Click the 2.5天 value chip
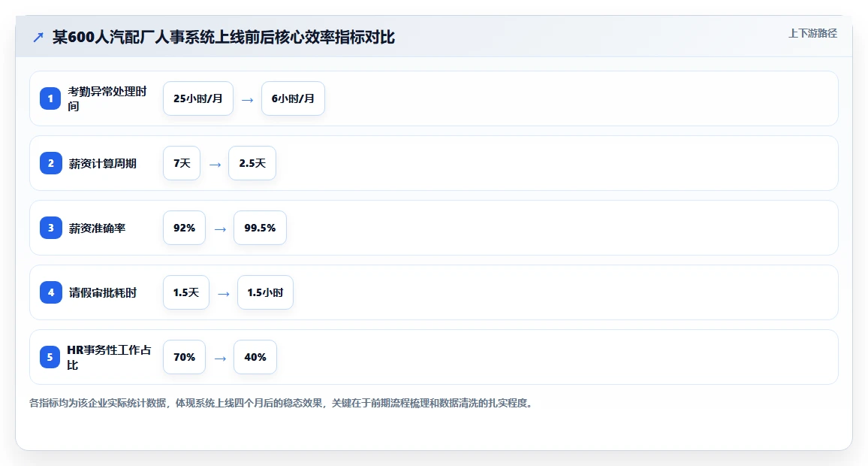This screenshot has height=466, width=868. coord(252,163)
